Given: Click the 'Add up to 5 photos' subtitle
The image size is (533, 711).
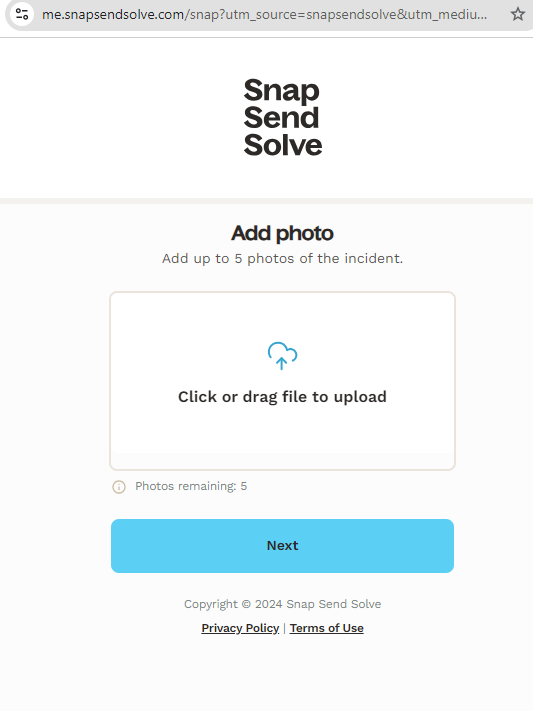Looking at the screenshot, I should tap(282, 258).
